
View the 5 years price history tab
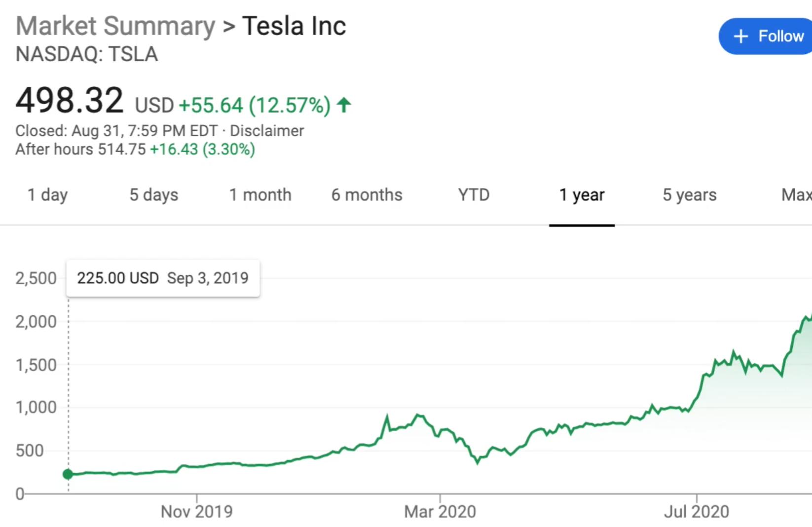click(x=689, y=195)
